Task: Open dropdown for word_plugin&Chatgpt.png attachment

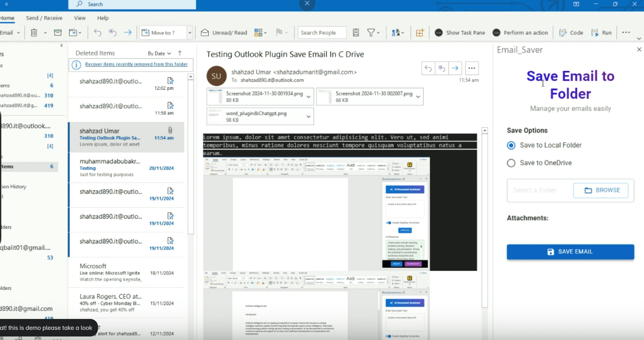Action: (x=308, y=116)
